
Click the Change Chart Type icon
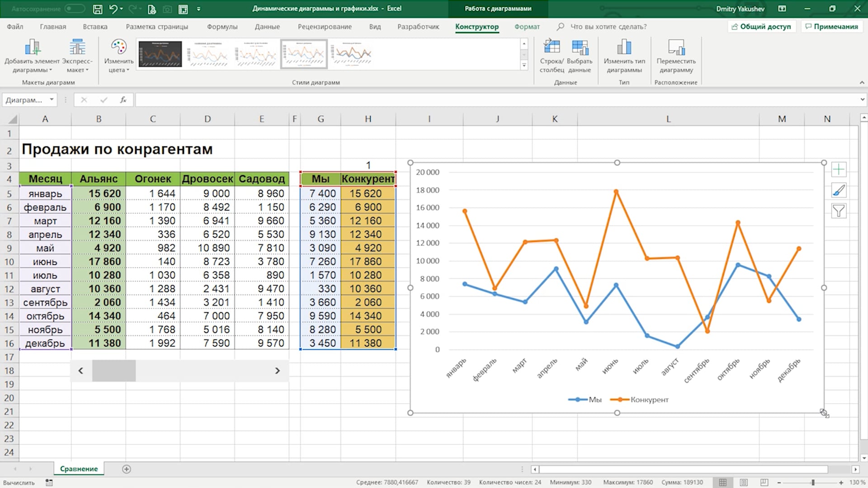pos(624,47)
